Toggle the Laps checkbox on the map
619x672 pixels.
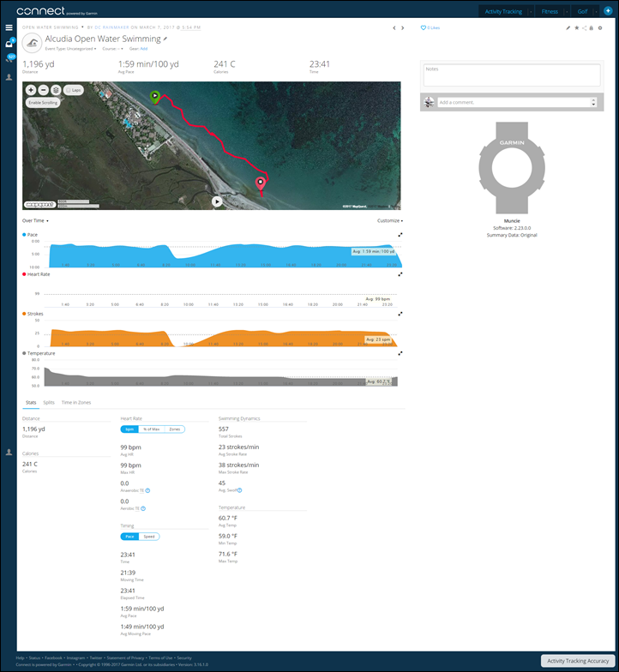[74, 89]
